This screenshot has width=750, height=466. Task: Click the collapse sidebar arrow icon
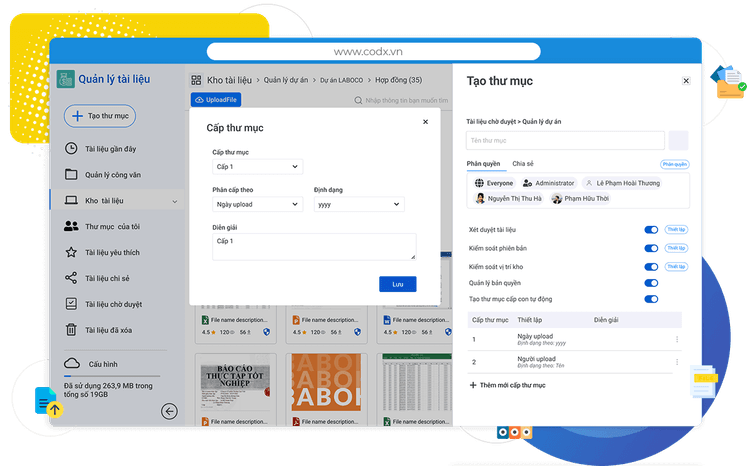point(170,410)
